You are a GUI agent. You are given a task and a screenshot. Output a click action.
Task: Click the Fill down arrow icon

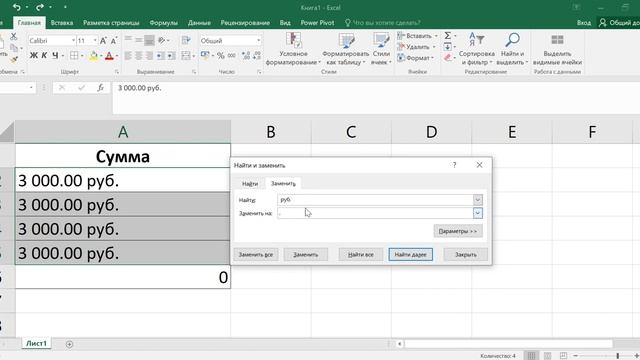(448, 47)
